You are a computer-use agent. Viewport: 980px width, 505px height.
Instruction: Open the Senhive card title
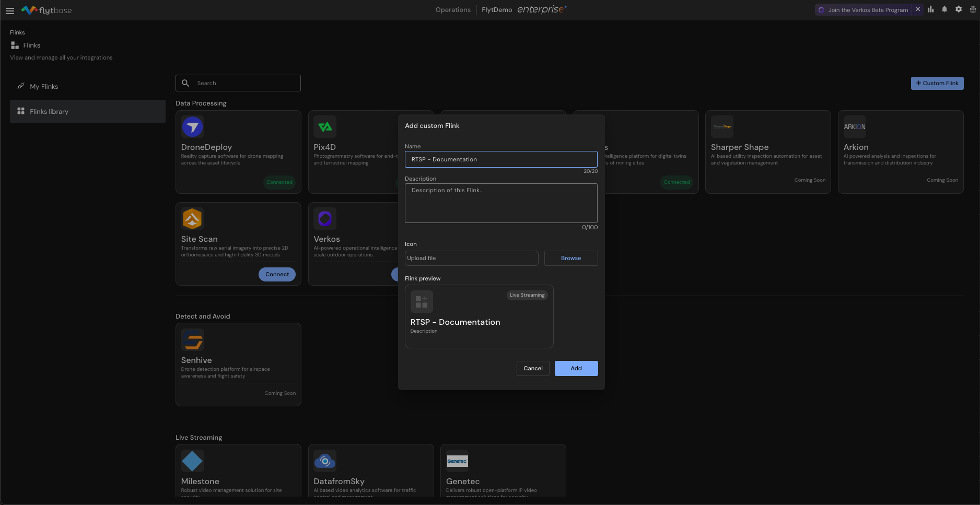(196, 360)
